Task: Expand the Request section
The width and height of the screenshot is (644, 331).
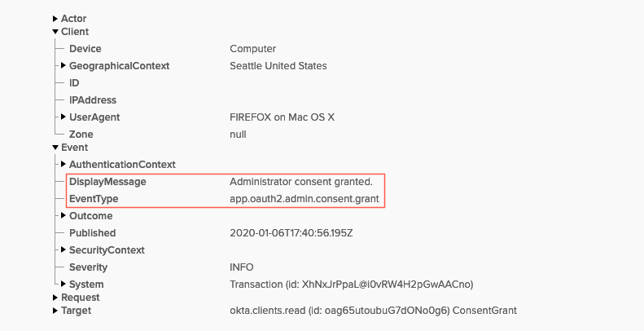Action: [x=55, y=298]
